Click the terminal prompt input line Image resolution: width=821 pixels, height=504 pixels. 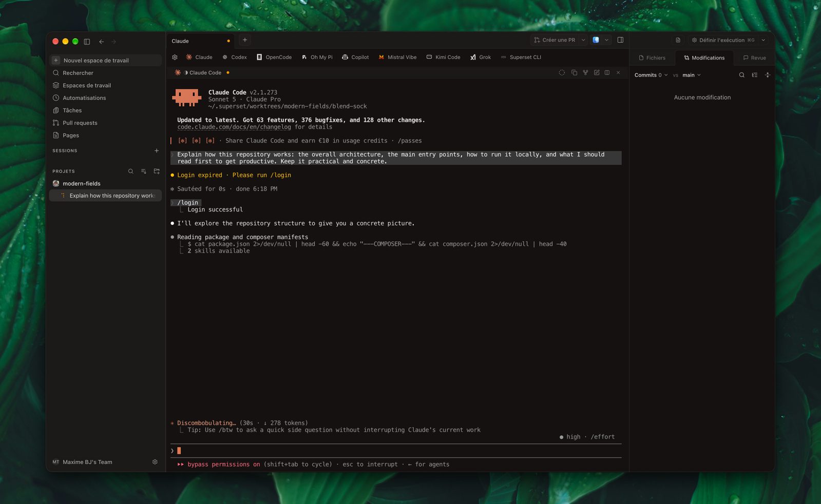coord(395,451)
